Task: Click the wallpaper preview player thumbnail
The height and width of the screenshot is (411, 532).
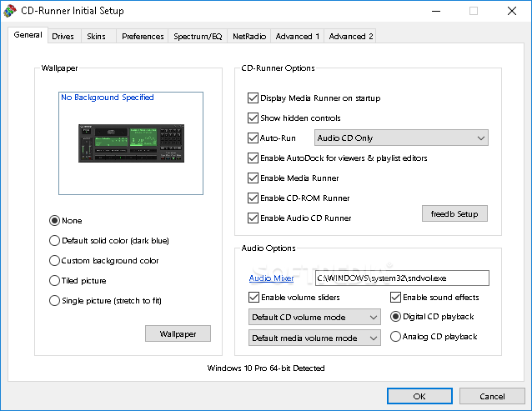Action: coord(131,143)
